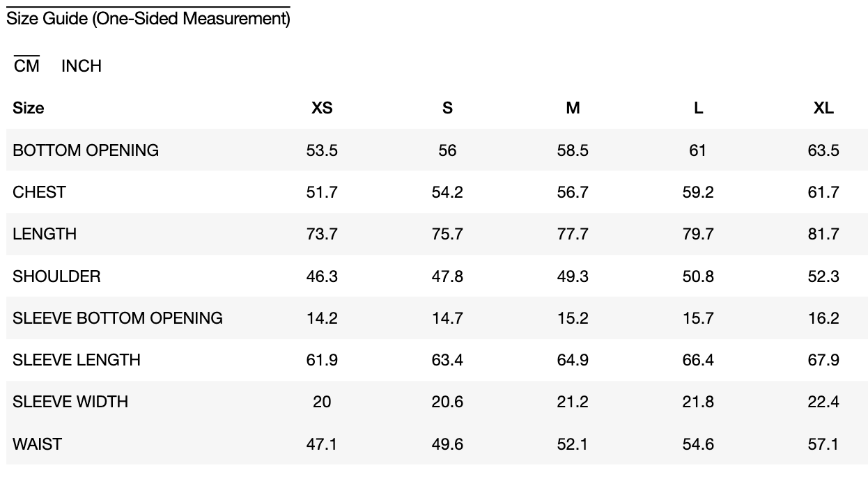Click the SLEEVE WIDTH row label
The width and height of the screenshot is (868, 479).
[70, 402]
